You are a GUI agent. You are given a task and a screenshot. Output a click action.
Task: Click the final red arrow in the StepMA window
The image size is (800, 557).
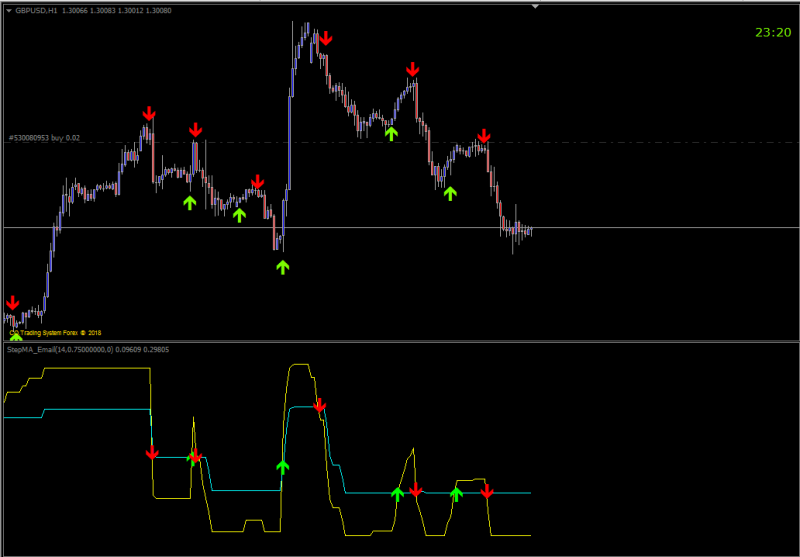click(x=487, y=491)
